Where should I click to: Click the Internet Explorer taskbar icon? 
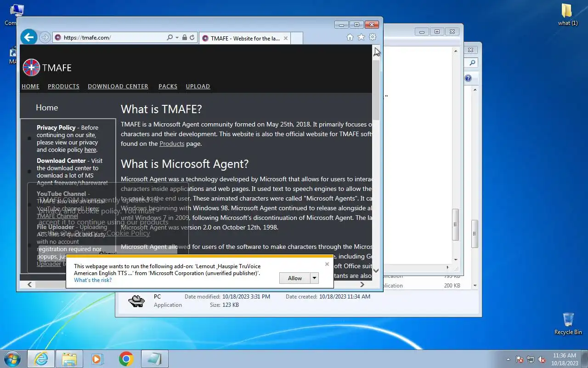41,359
